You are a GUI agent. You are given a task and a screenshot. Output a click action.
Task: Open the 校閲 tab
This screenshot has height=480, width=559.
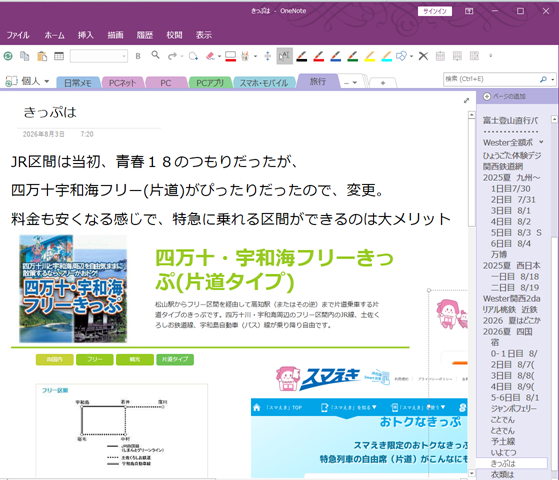tap(174, 35)
